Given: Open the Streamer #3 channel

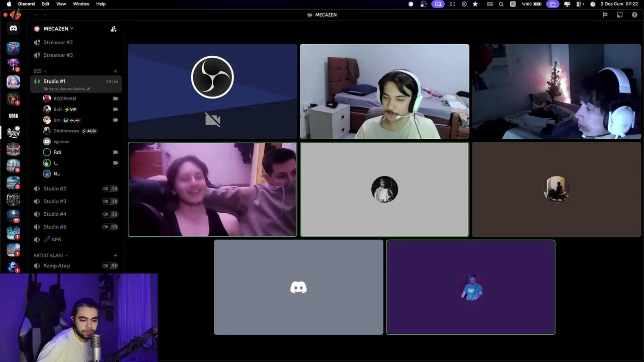Looking at the screenshot, I should click(x=75, y=55).
